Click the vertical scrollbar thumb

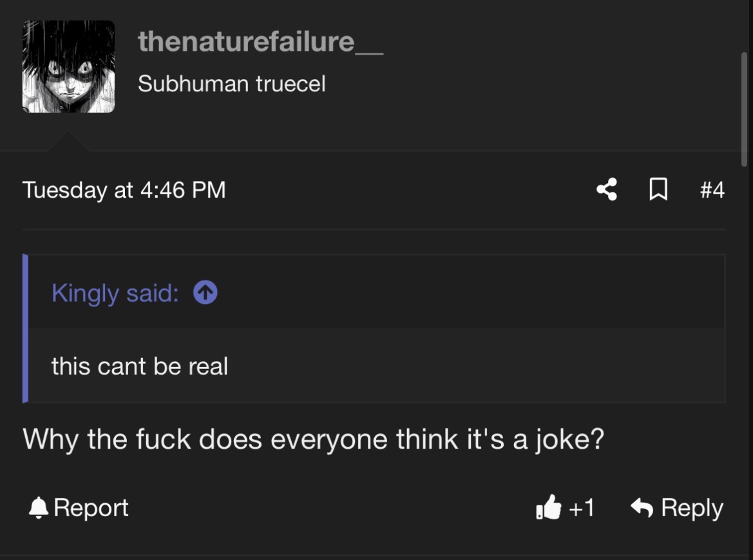point(745,109)
